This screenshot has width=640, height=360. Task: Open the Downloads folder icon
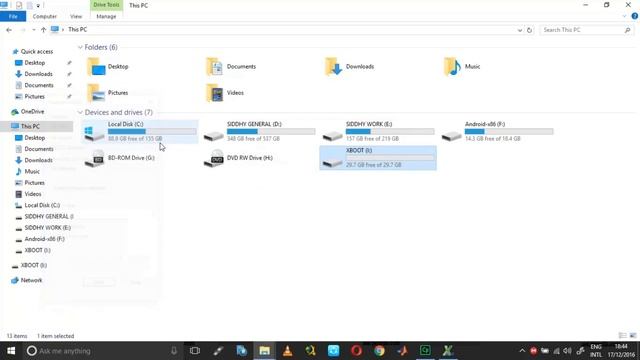333,67
